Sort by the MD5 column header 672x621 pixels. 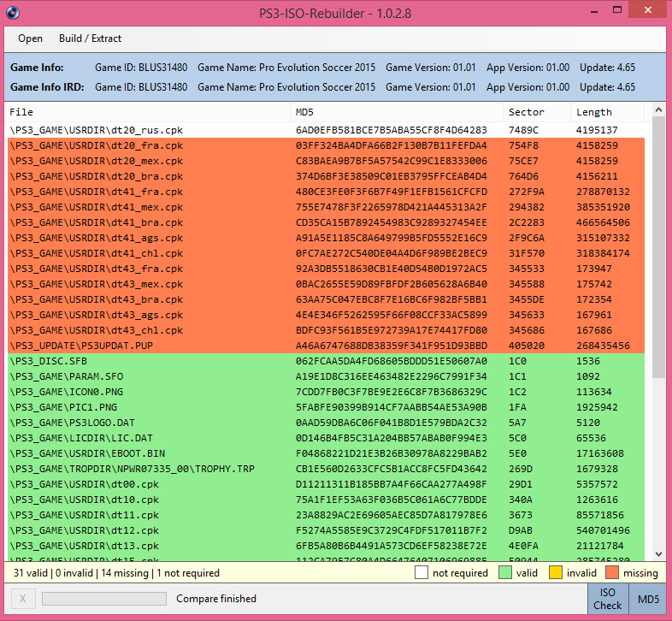pyautogui.click(x=397, y=112)
